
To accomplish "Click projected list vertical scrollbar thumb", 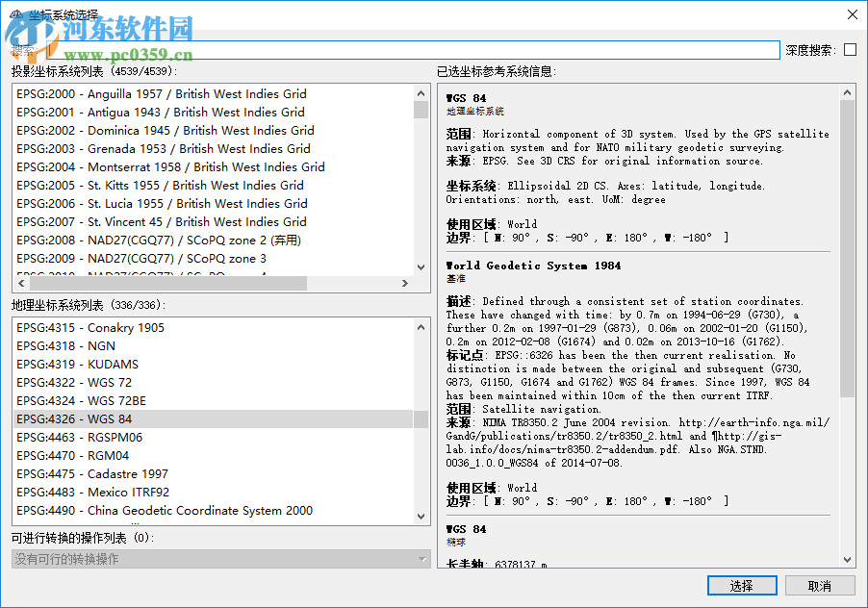I will point(421,110).
